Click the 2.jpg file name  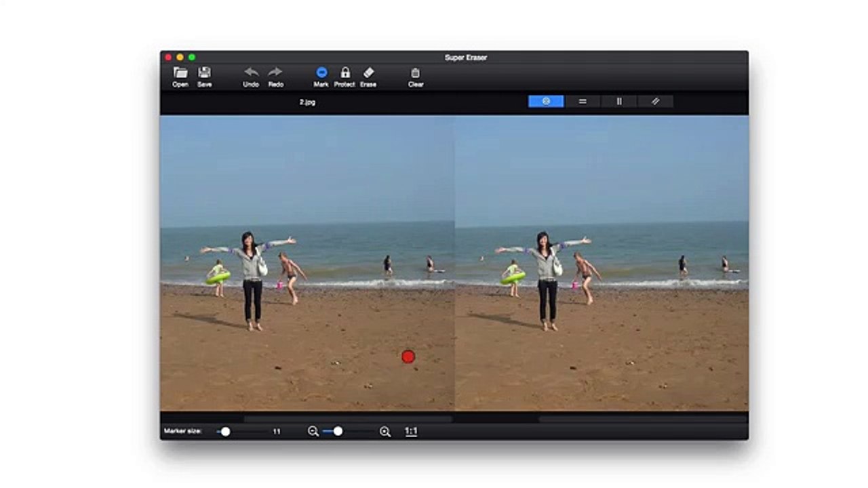(307, 102)
